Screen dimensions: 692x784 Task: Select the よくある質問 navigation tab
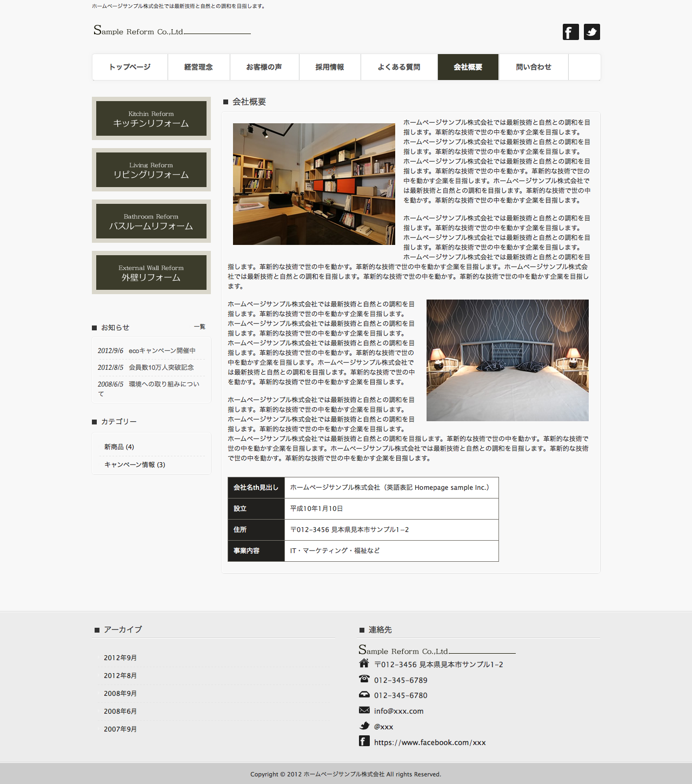(x=399, y=67)
